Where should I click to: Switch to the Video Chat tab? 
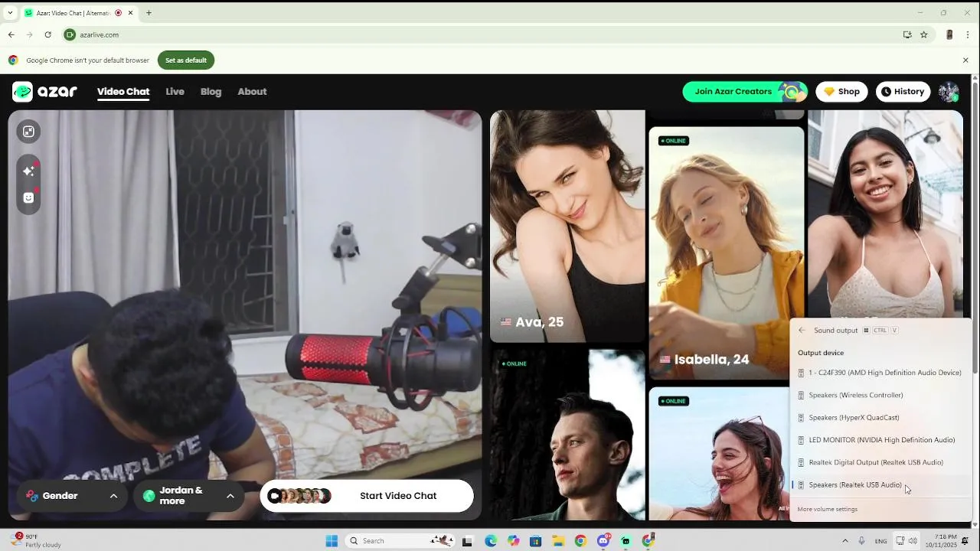123,92
